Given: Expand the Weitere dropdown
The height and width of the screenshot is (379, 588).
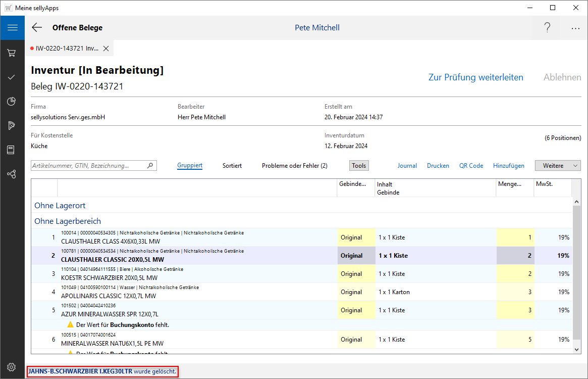Looking at the screenshot, I should pyautogui.click(x=558, y=166).
